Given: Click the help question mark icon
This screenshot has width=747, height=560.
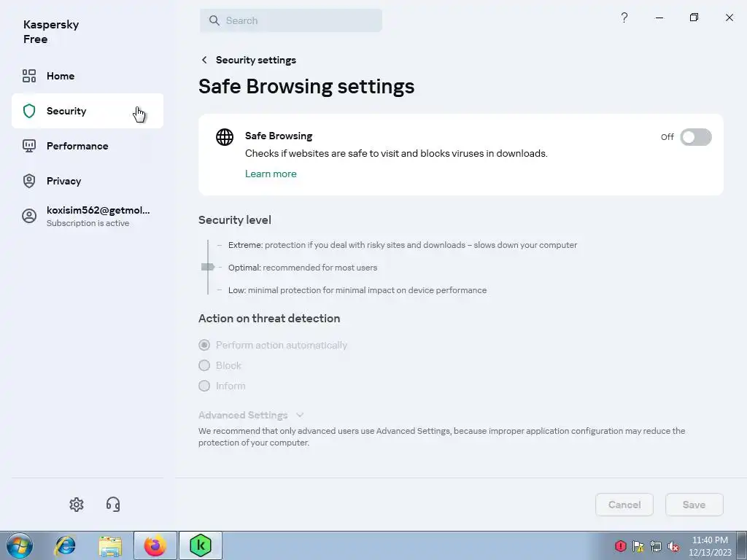Looking at the screenshot, I should (624, 17).
